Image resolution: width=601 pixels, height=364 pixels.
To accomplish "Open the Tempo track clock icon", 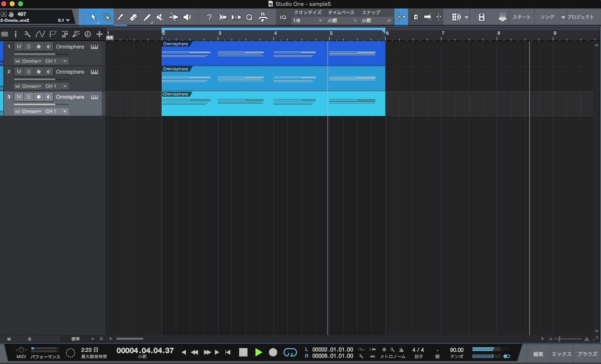I will pyautogui.click(x=88, y=34).
